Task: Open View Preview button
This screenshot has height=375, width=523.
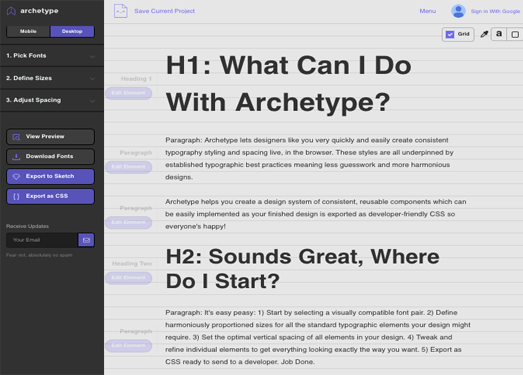Action: pos(50,137)
